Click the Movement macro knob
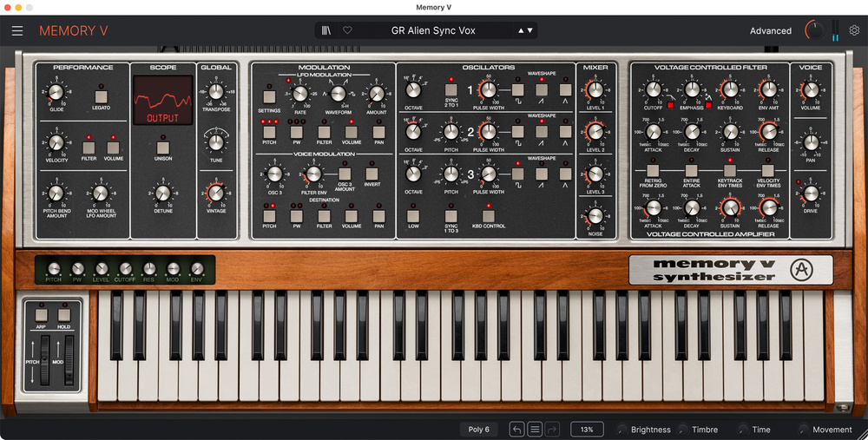This screenshot has width=868, height=440. click(803, 430)
